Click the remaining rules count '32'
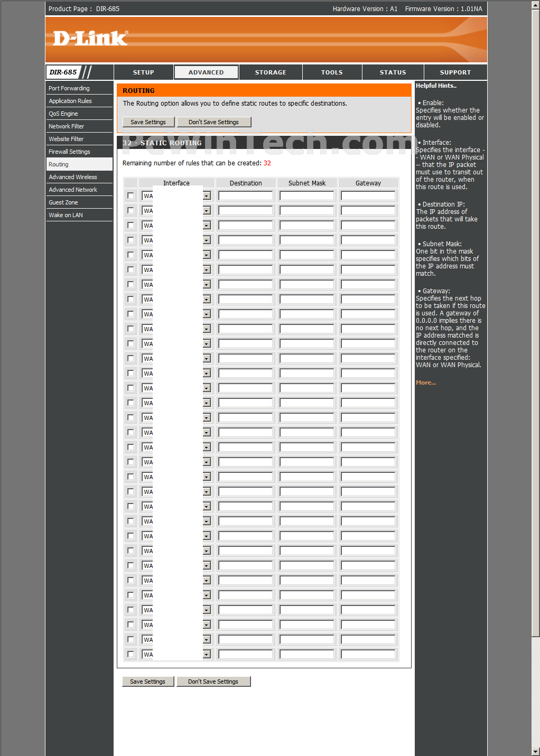This screenshot has width=540, height=756. tap(267, 163)
